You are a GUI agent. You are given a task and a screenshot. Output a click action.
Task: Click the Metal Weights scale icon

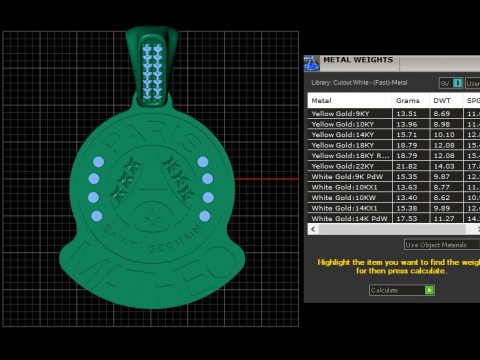312,63
